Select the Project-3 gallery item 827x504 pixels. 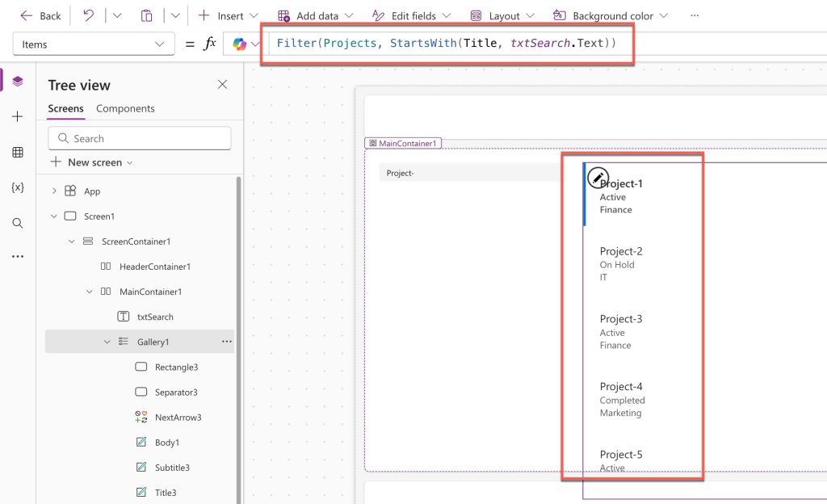[x=621, y=319]
